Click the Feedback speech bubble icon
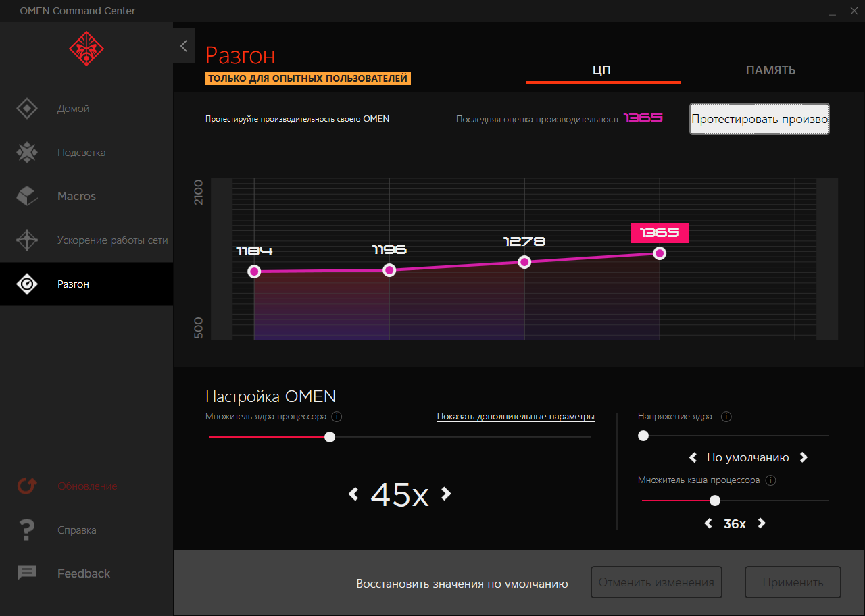Viewport: 865px width, 616px height. point(27,573)
